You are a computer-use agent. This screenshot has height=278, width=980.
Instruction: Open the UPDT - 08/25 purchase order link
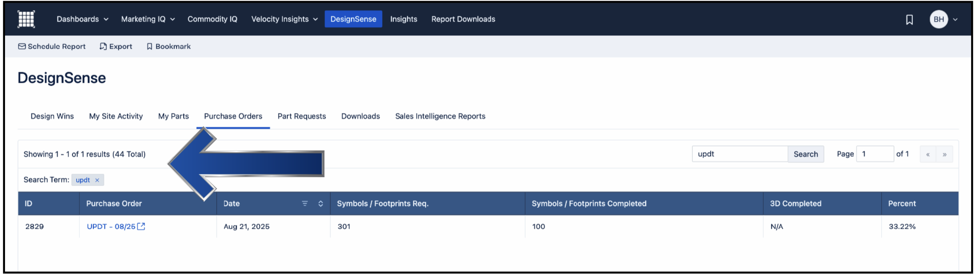111,227
